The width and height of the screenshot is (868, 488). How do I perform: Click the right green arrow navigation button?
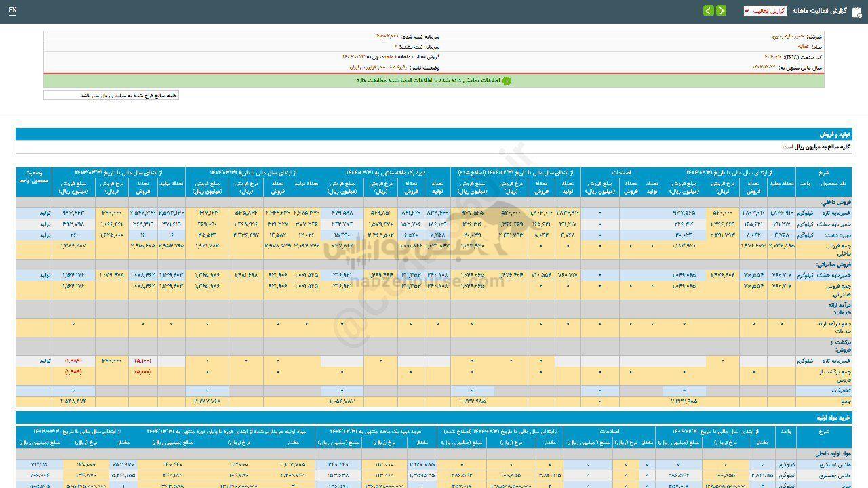(721, 11)
